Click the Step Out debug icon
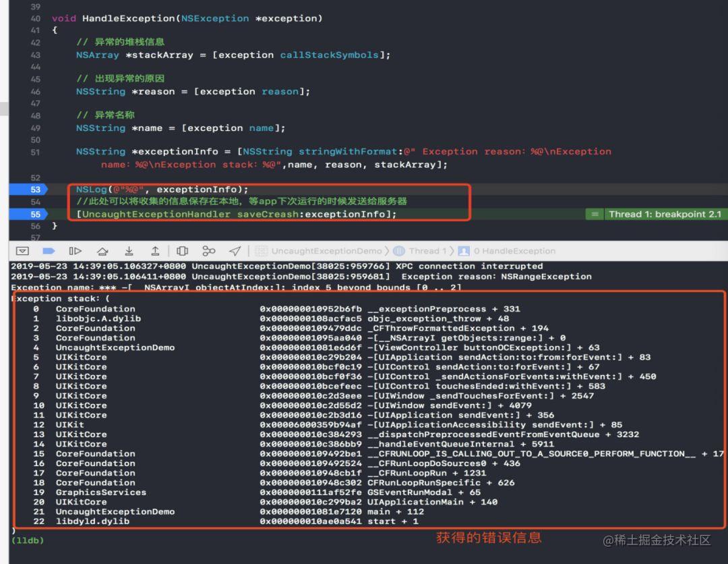 (x=155, y=251)
